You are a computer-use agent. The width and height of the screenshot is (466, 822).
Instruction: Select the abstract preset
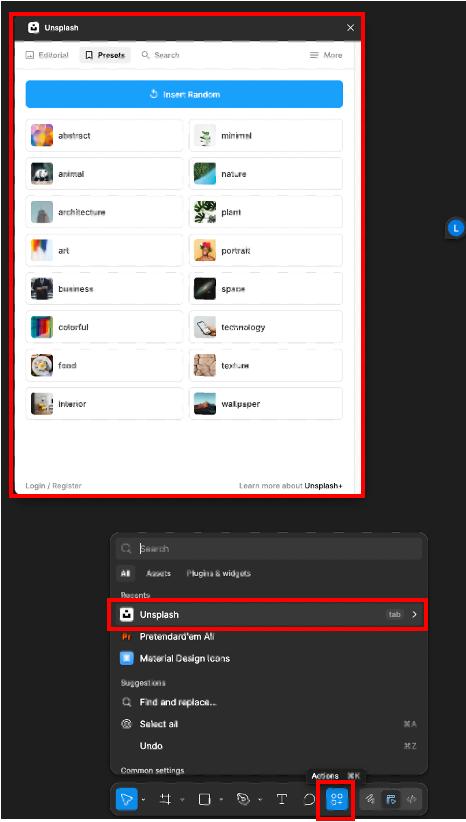[104, 135]
